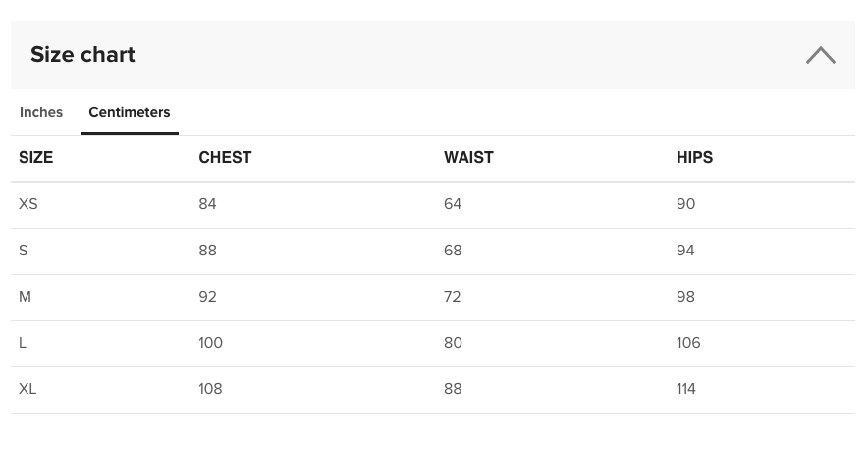868x450 pixels.
Task: Click the CHEST column header
Action: pyautogui.click(x=225, y=158)
